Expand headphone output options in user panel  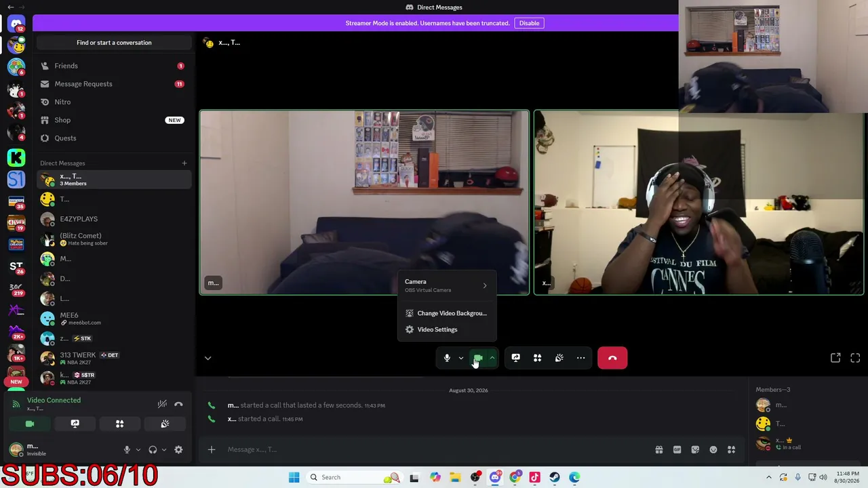click(163, 449)
